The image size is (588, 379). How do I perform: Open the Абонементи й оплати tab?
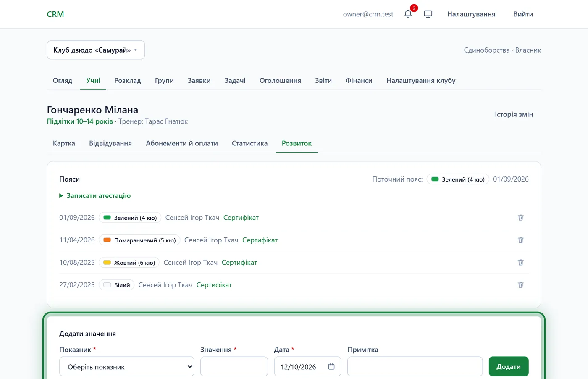pos(182,144)
